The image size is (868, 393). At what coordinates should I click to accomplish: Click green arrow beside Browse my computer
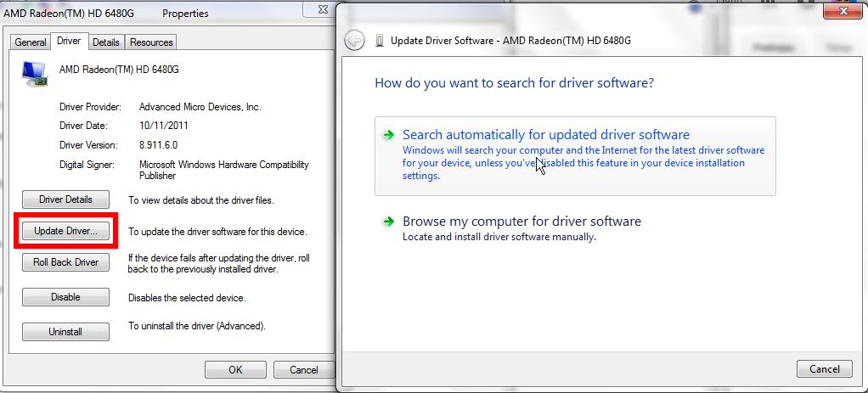coord(389,222)
